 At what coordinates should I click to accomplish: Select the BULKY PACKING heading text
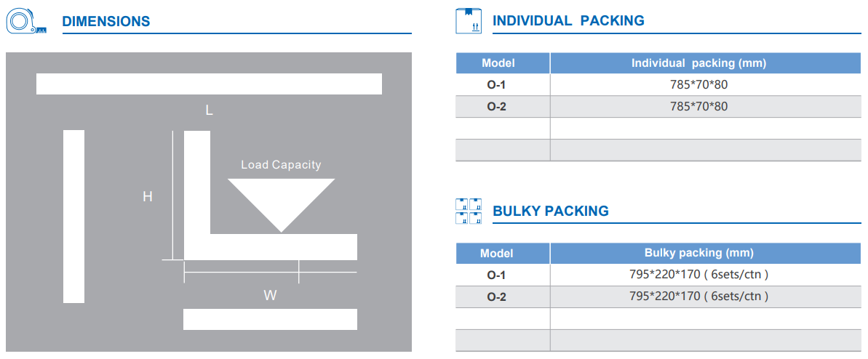coord(551,211)
